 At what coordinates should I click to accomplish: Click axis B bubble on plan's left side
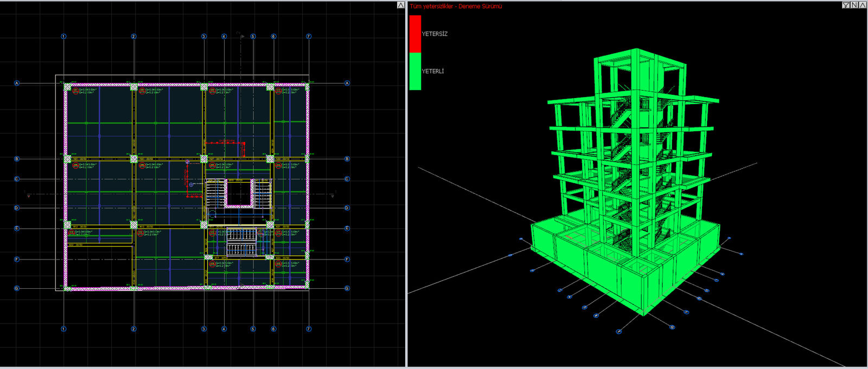(x=17, y=159)
